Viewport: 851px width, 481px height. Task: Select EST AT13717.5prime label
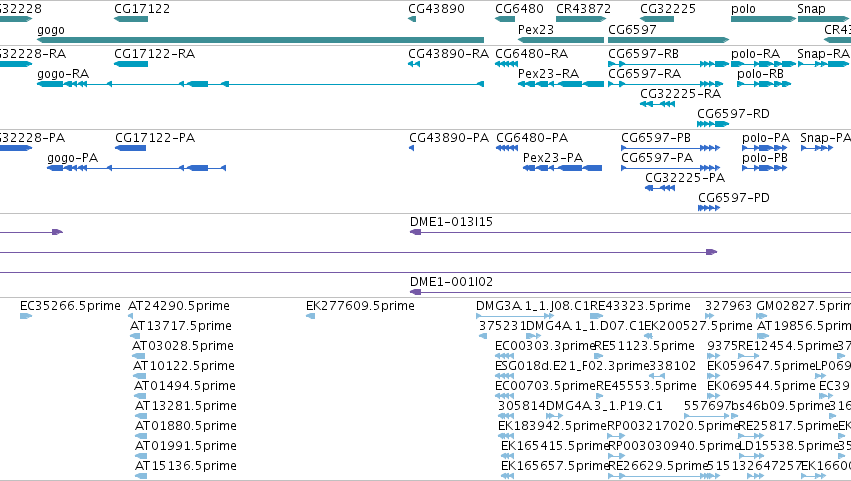181,326
